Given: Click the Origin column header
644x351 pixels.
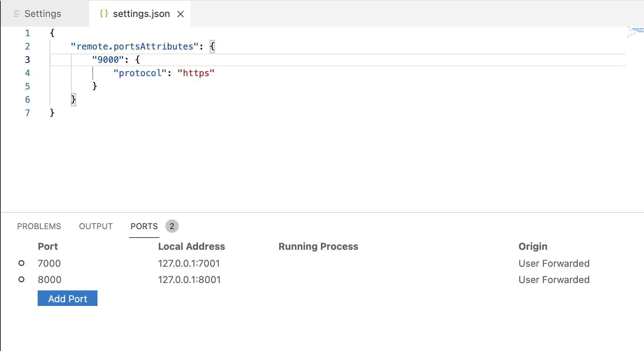Looking at the screenshot, I should click(533, 246).
